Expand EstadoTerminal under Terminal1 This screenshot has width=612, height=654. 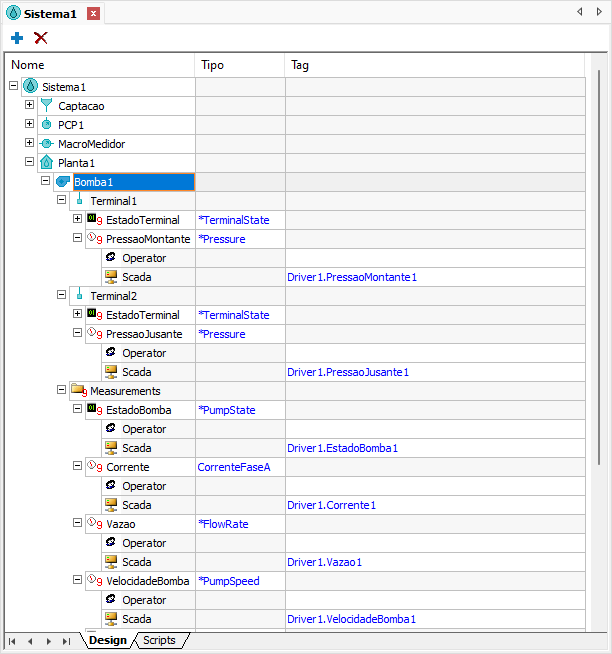point(77,219)
